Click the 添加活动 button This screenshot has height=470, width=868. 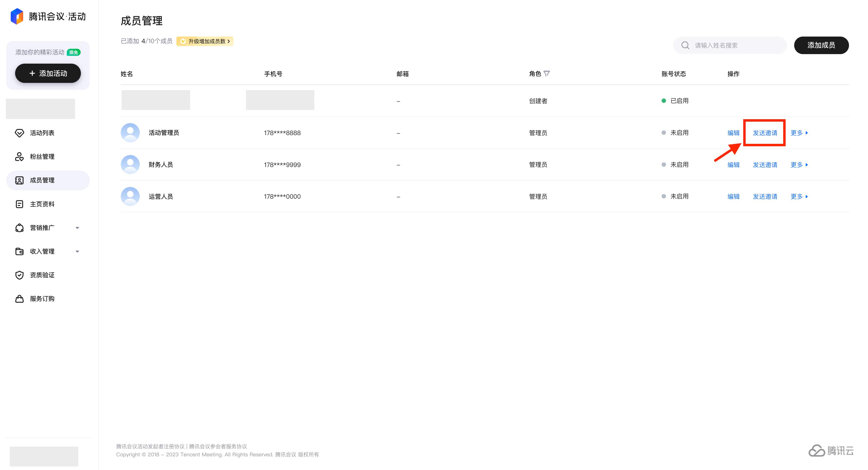pos(48,73)
